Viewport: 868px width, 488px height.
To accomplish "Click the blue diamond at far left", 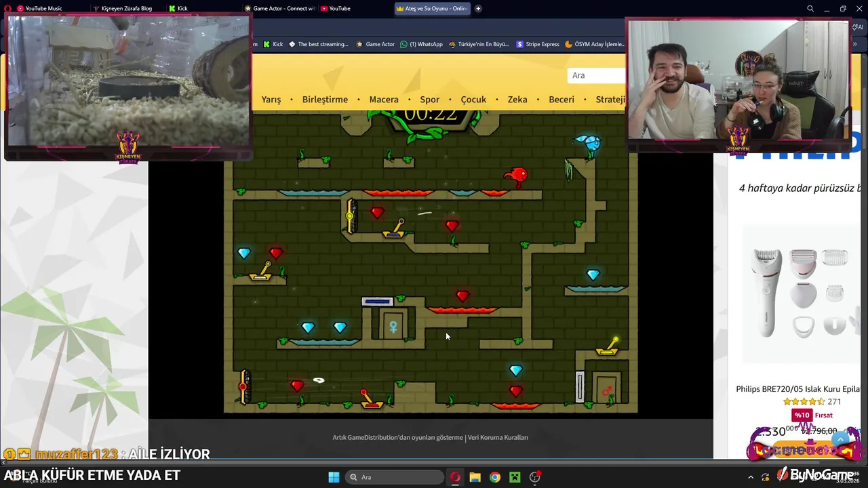I will (244, 253).
